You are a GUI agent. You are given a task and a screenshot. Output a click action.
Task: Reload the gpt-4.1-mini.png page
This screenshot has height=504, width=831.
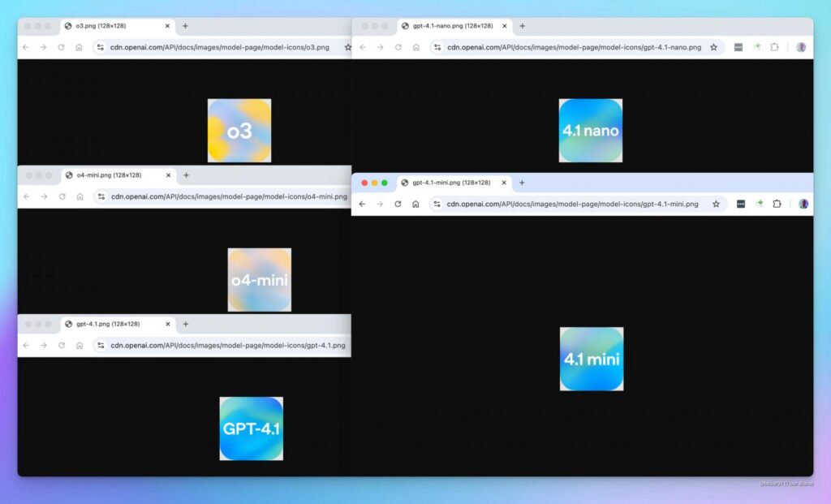coord(398,204)
